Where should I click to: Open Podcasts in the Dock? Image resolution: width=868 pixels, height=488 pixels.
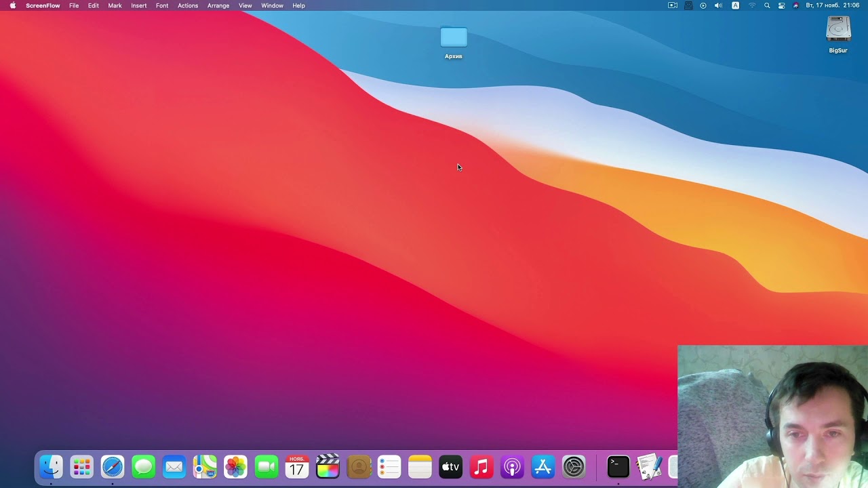pos(512,466)
